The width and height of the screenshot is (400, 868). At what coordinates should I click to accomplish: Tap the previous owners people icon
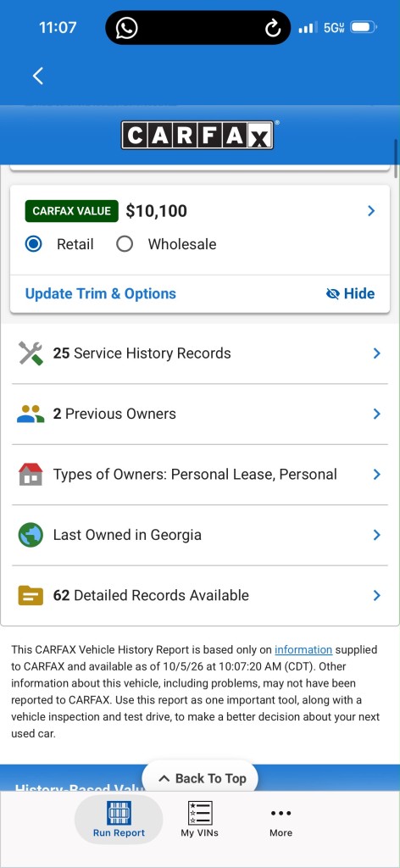[31, 414]
